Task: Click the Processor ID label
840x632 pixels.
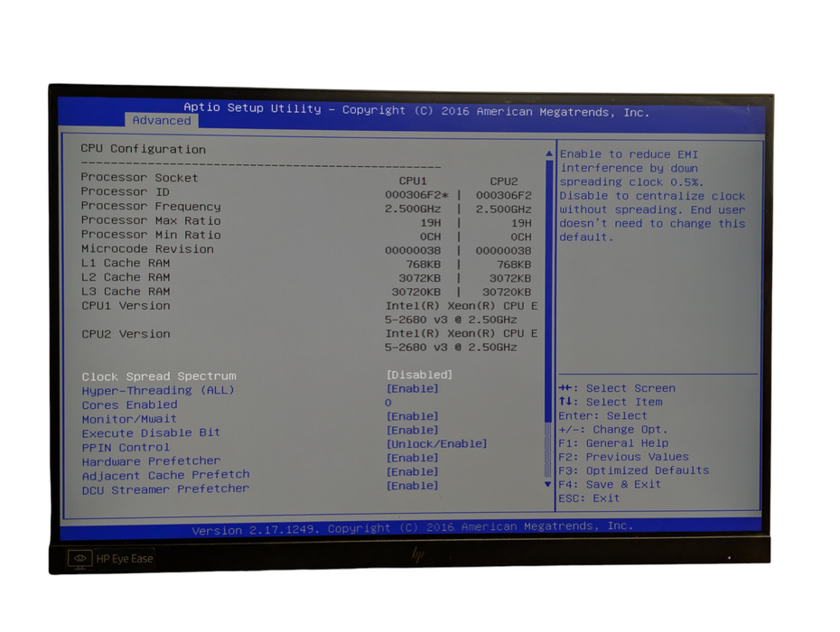Action: pos(125,191)
